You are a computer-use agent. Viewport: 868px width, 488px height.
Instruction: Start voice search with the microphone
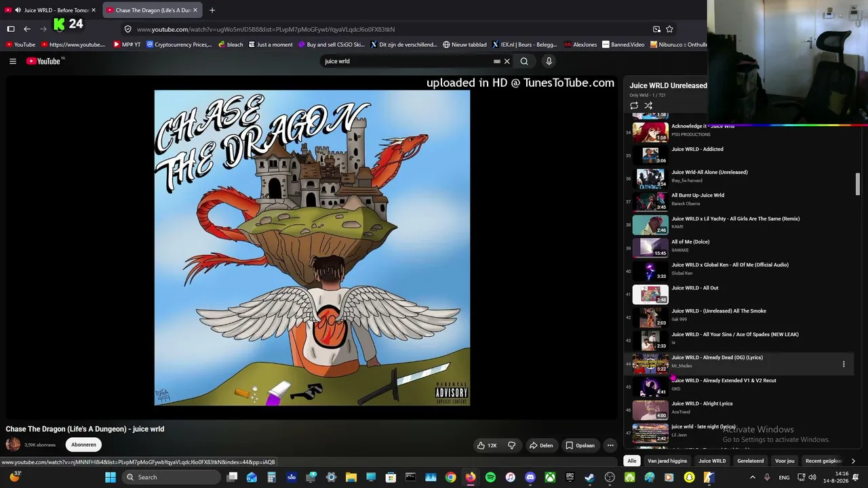click(549, 61)
